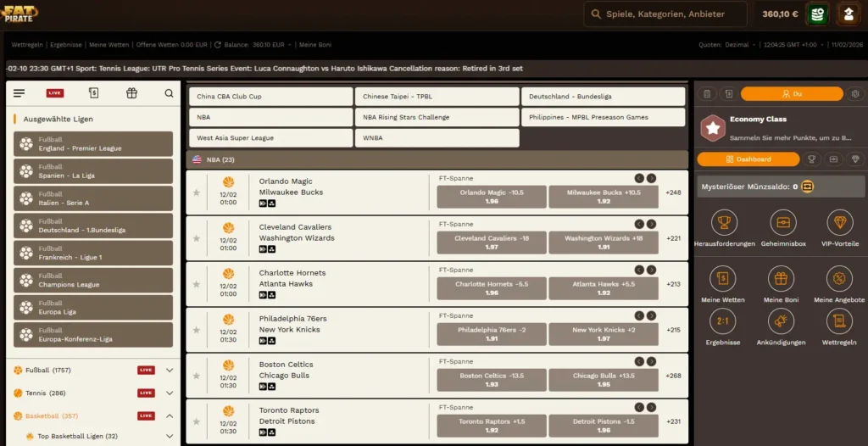
Task: Open Meine Wetten icon in dashboard
Action: (x=723, y=279)
